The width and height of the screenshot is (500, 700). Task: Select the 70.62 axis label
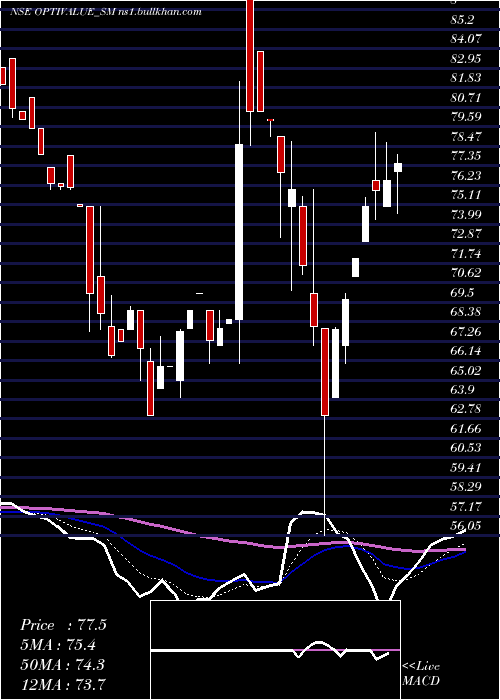[x=466, y=273]
